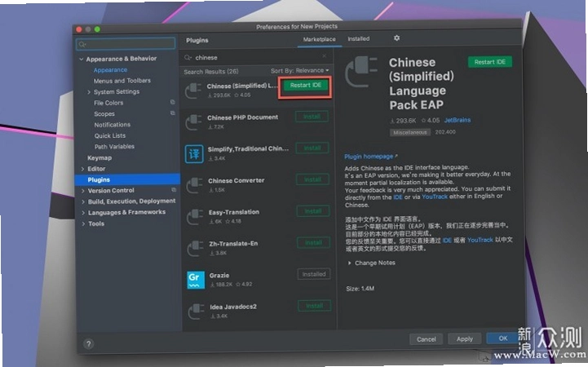
Task: Click Restart IDE in the search results list
Action: (x=305, y=86)
